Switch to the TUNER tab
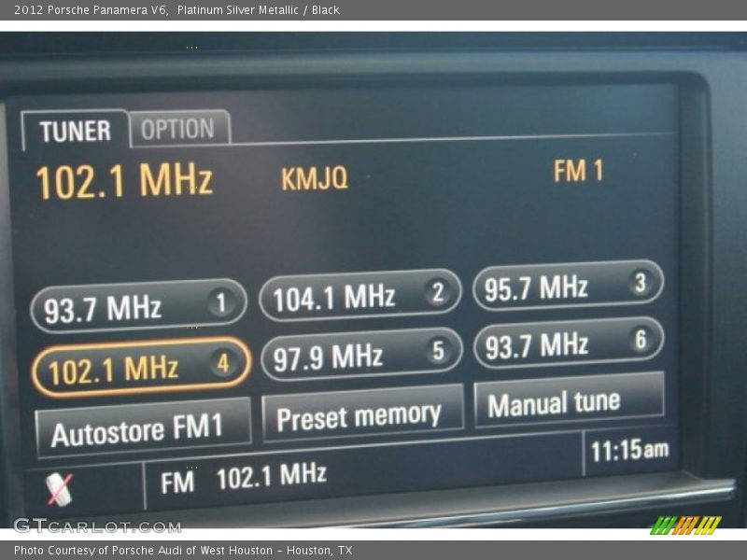 [x=75, y=130]
